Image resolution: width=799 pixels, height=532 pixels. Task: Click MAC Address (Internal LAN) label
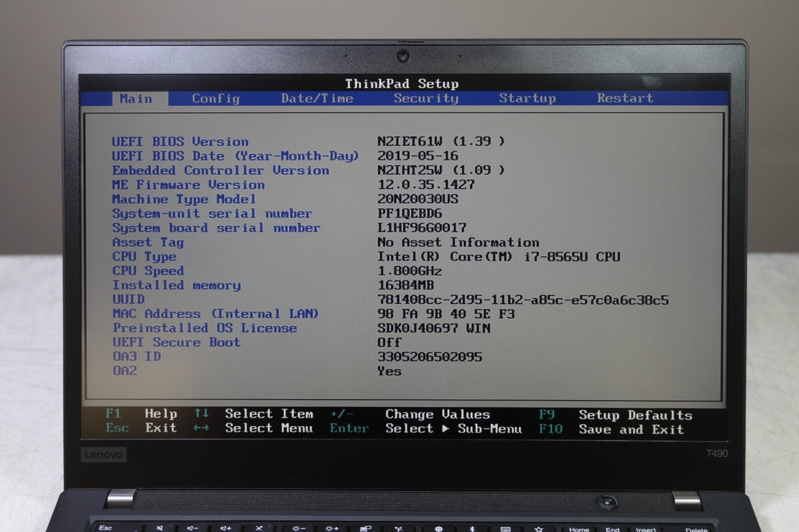215,314
